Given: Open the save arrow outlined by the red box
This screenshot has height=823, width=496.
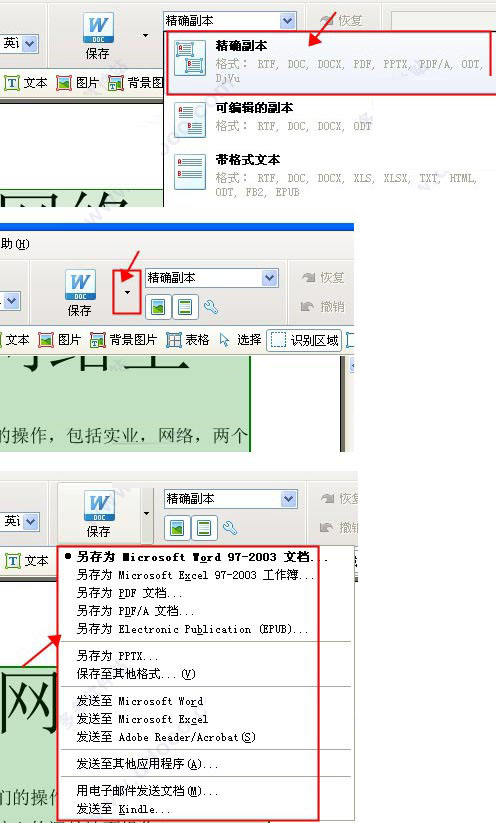Looking at the screenshot, I should (x=127, y=292).
